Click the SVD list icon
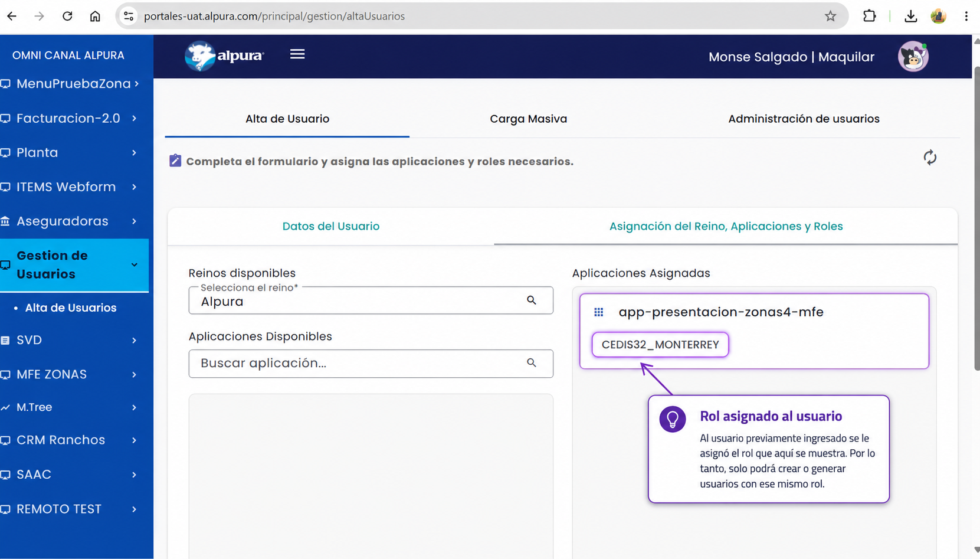 pyautogui.click(x=5, y=341)
